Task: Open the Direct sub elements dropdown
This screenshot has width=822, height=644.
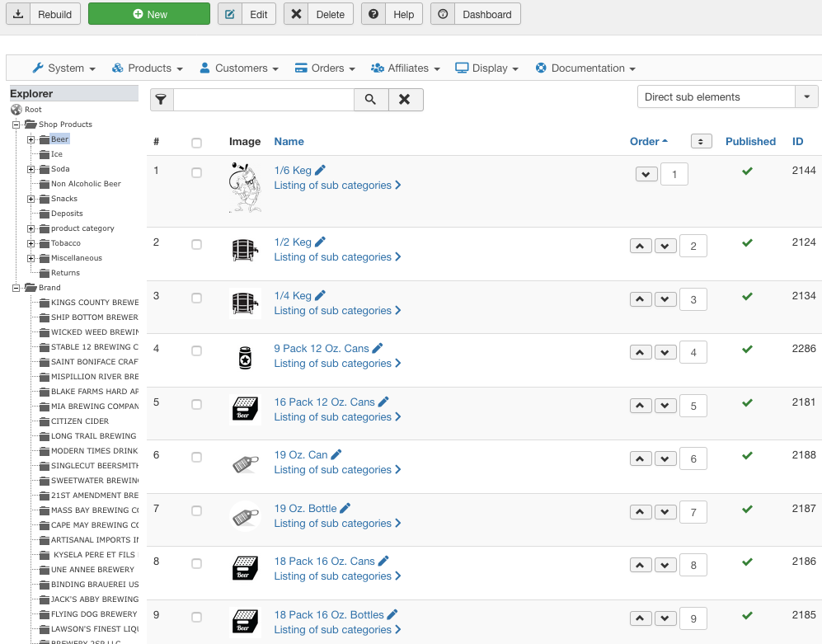Action: tap(728, 97)
